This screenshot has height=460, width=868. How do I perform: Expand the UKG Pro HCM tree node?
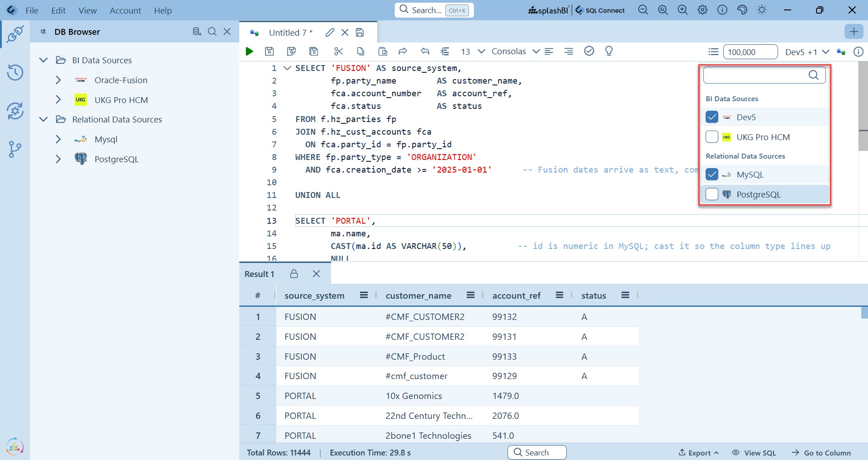(58, 100)
